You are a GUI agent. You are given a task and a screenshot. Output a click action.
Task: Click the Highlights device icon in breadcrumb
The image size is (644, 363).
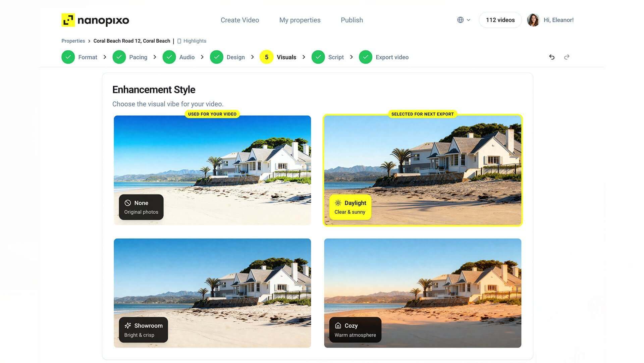(179, 41)
